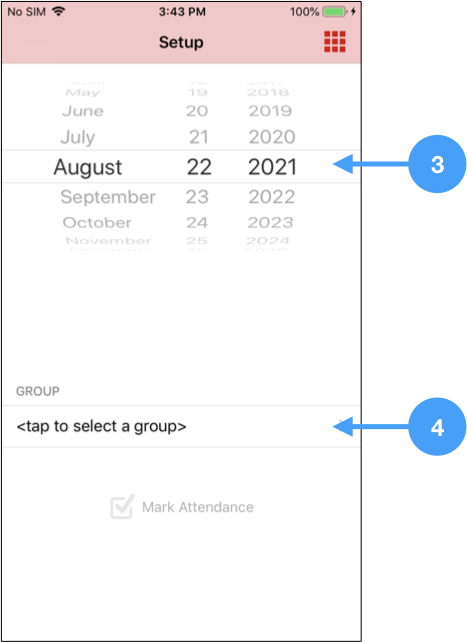This screenshot has width=467, height=642.
Task: Tap the Wi-Fi status icon
Action: point(59,11)
